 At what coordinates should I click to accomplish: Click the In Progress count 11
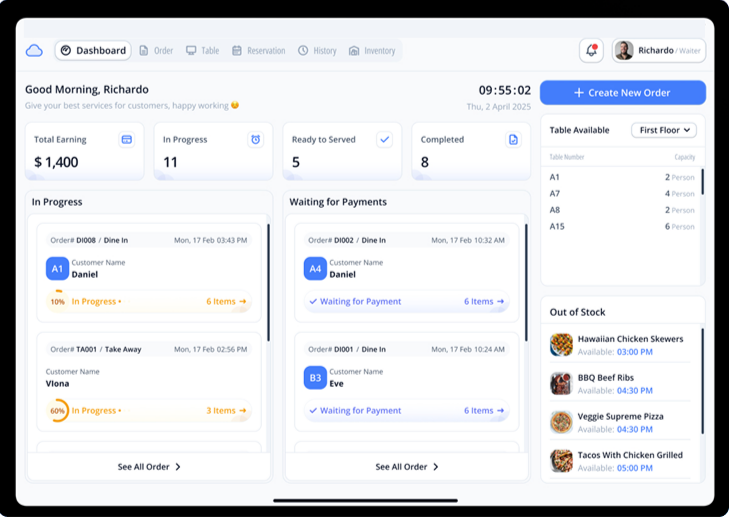click(170, 162)
